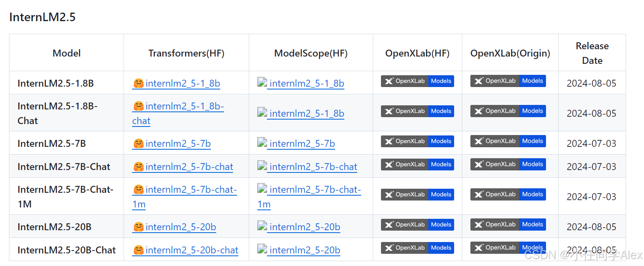Open ModelScope internlm2_5-20b link in InternLM2.5-20B-Chat row

tap(305, 250)
